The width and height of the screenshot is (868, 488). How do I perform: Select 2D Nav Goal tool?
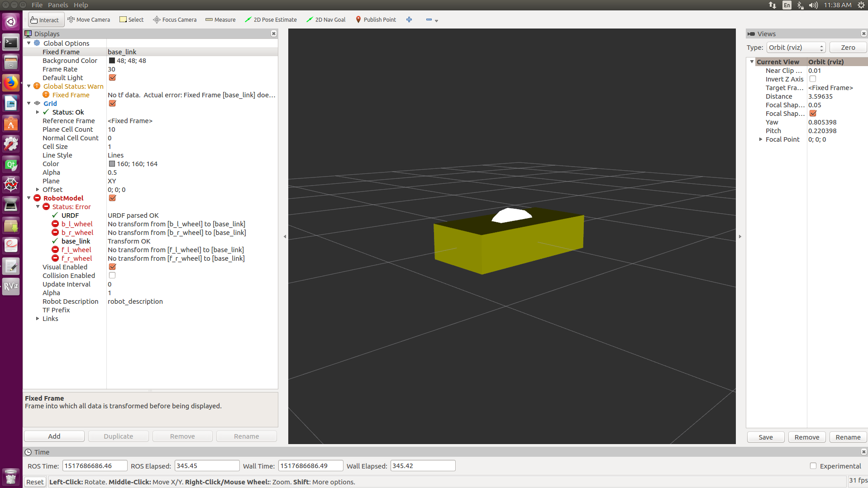click(326, 20)
